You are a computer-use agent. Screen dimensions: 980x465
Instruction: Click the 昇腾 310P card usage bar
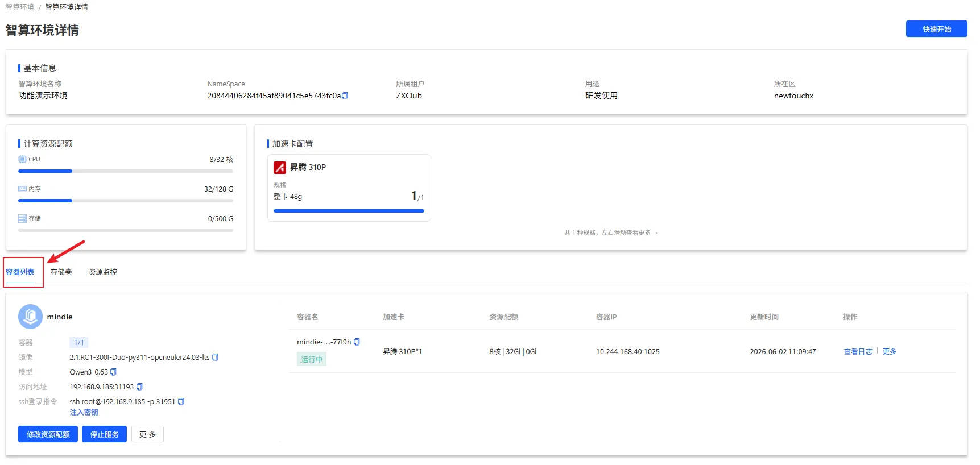[x=349, y=211]
